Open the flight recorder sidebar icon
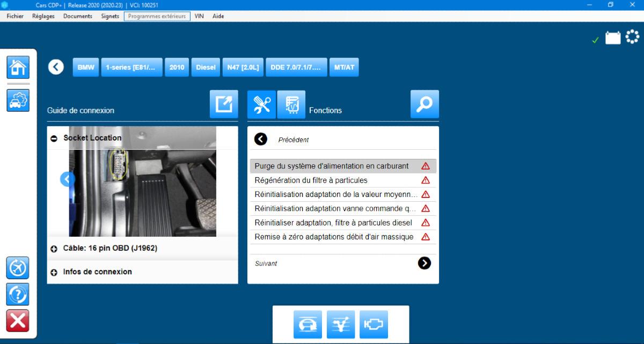 [x=18, y=267]
